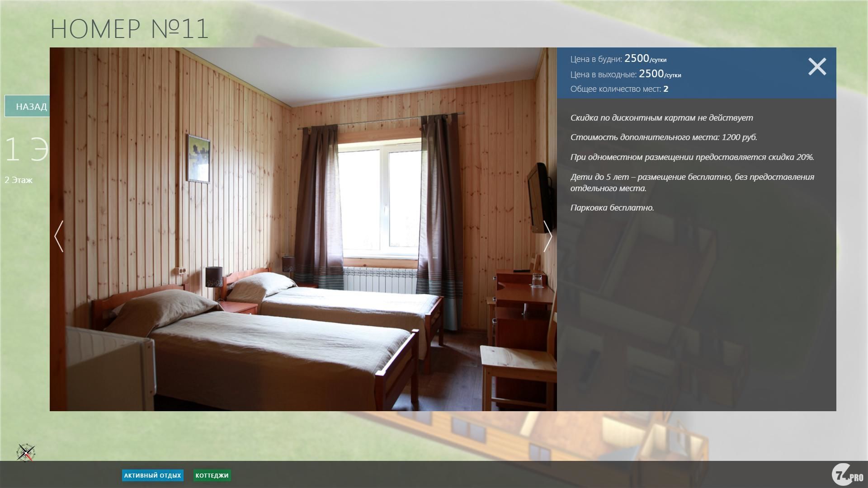Viewport: 868px width, 488px height.
Task: Show previous room photo with left arrow
Action: point(59,236)
